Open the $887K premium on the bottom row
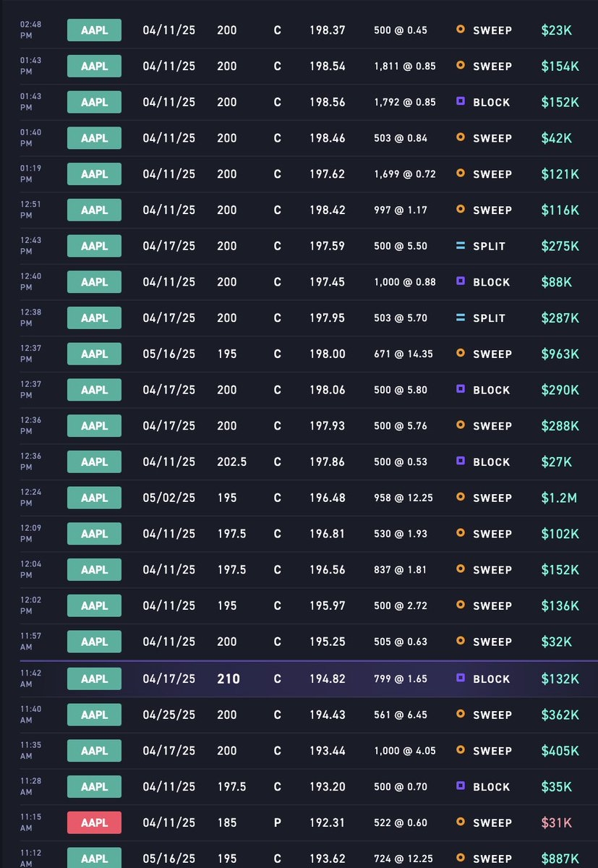The height and width of the screenshot is (868, 598). point(560,859)
